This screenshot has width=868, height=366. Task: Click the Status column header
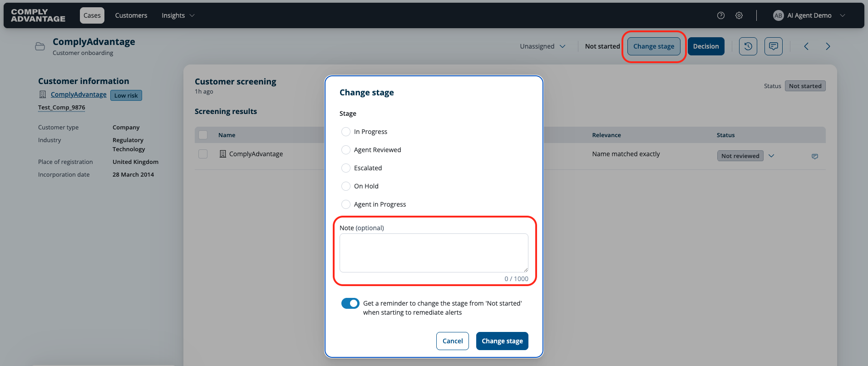(x=725, y=135)
